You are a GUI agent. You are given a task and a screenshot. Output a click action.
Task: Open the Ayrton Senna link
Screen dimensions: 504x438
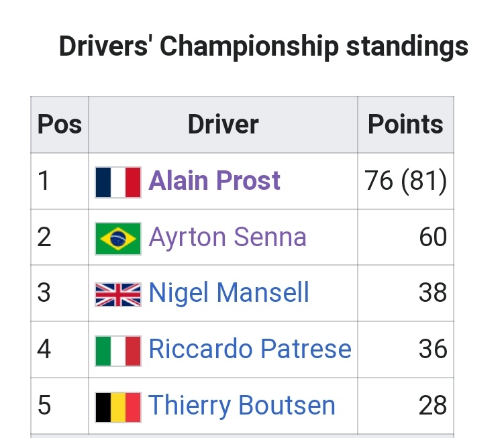(228, 237)
